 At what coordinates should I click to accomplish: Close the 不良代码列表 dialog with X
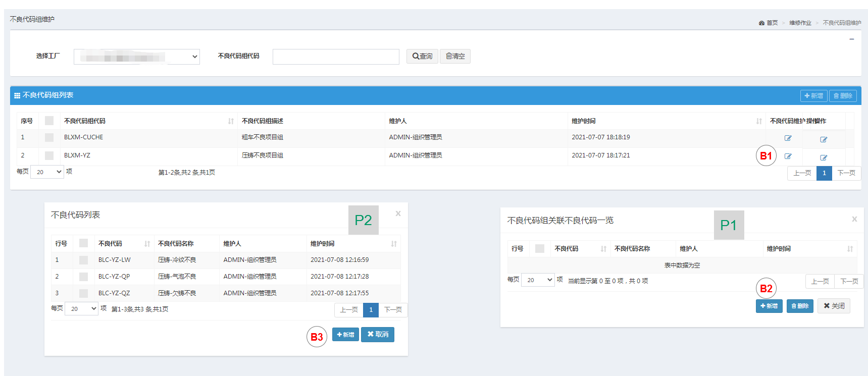click(x=398, y=213)
